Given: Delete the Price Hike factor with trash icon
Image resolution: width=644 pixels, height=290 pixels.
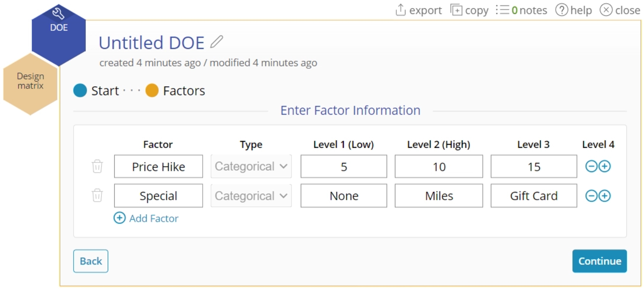Looking at the screenshot, I should coord(97,166).
